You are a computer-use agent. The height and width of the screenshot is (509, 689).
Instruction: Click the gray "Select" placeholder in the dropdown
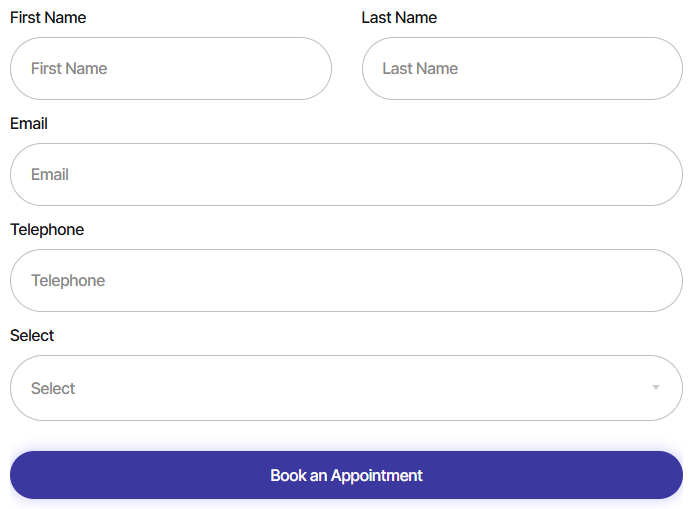pyautogui.click(x=53, y=389)
